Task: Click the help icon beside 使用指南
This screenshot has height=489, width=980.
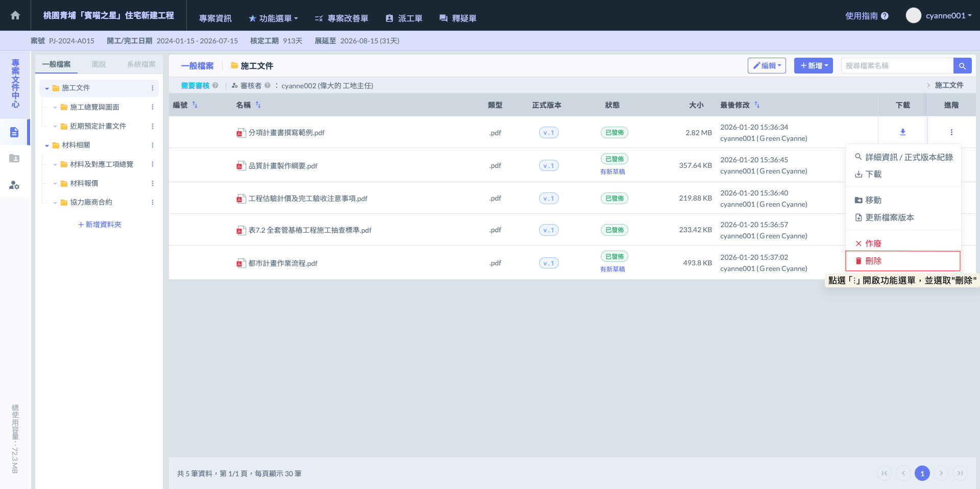Action: 885,16
